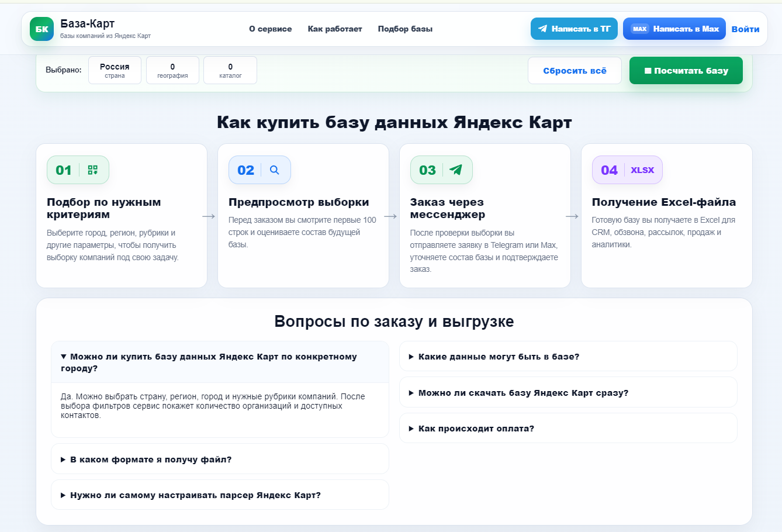Screen dimensions: 782x532
Task: Click the description Готовую базу вы получаете
Action: 663,232
